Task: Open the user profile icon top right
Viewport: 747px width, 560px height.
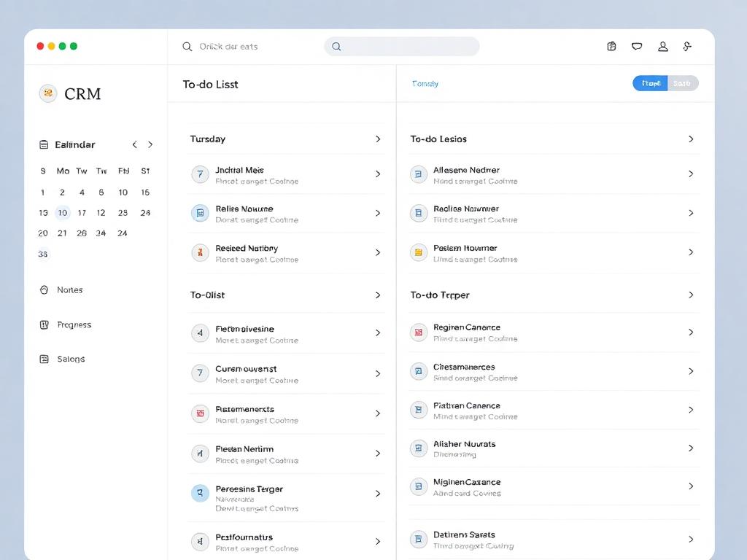Action: (662, 46)
